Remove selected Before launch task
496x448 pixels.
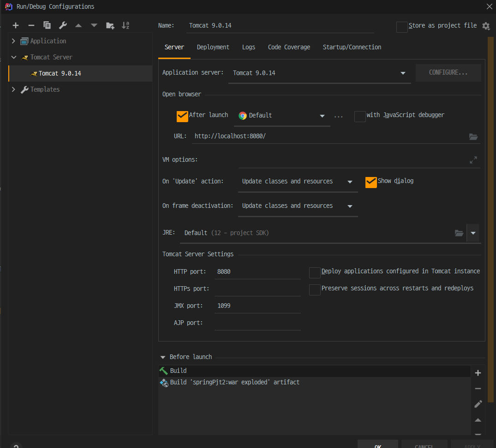[478, 389]
